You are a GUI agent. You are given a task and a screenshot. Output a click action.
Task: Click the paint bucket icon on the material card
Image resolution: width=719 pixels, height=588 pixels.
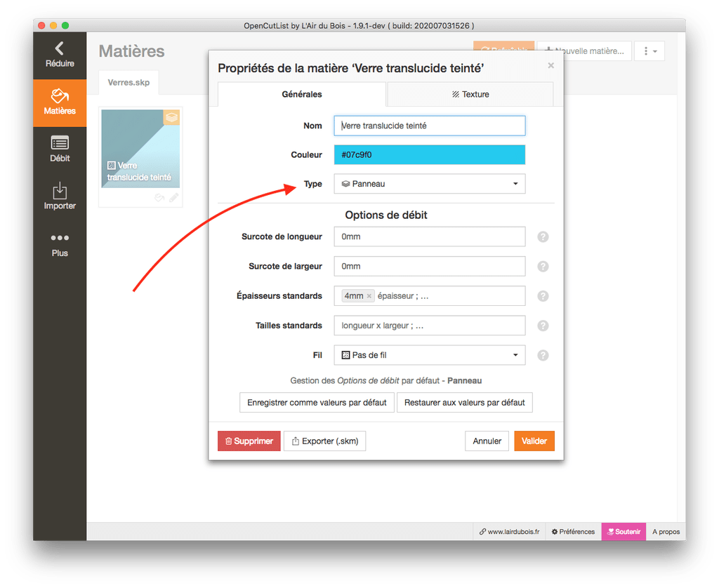159,198
